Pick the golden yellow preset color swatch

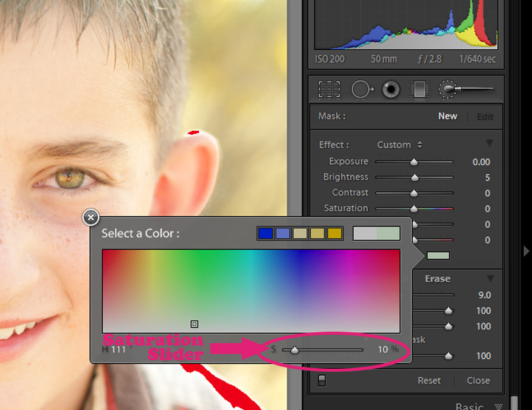click(x=335, y=233)
